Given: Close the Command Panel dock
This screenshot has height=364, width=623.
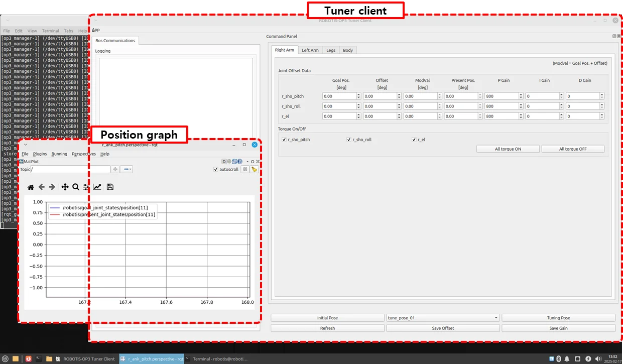Looking at the screenshot, I should (619, 36).
